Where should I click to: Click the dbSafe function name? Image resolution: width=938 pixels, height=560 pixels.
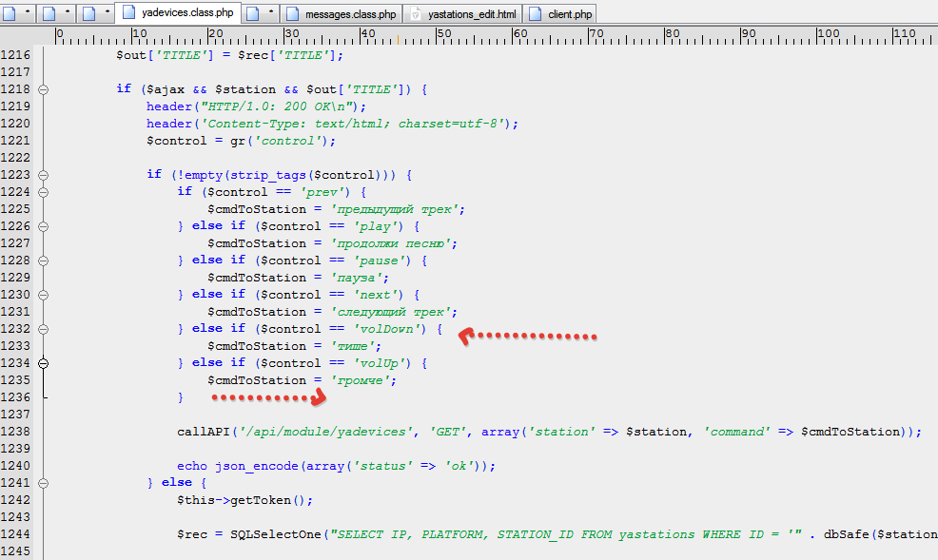pos(846,533)
